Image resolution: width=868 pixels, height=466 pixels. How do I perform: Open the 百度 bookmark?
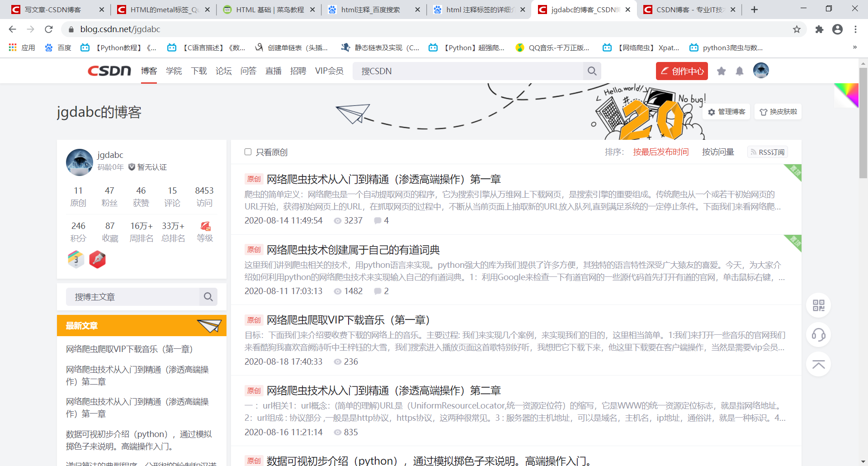click(58, 48)
